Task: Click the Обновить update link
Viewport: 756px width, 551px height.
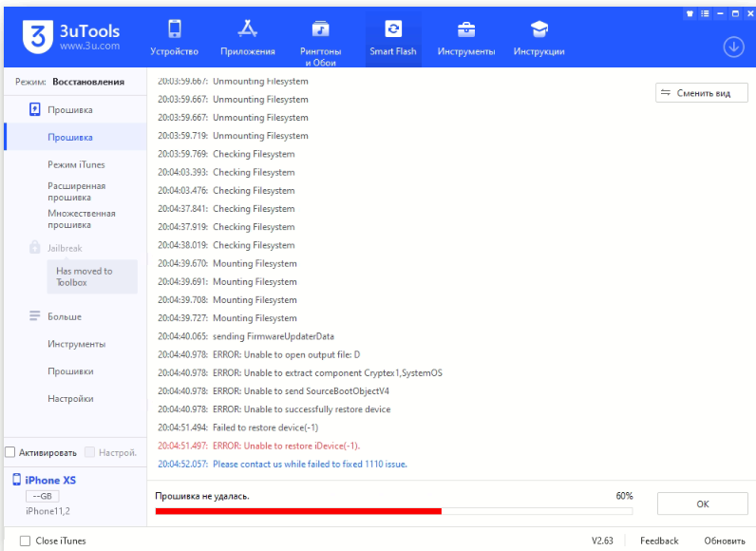Action: coord(725,541)
